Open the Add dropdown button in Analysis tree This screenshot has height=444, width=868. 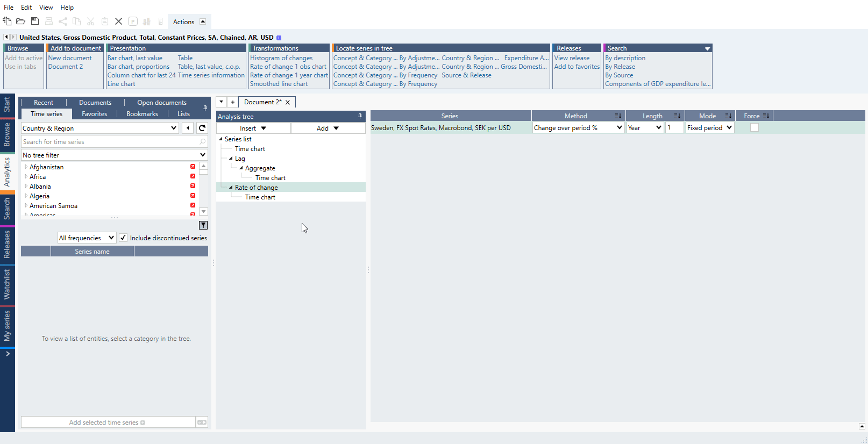(x=328, y=128)
